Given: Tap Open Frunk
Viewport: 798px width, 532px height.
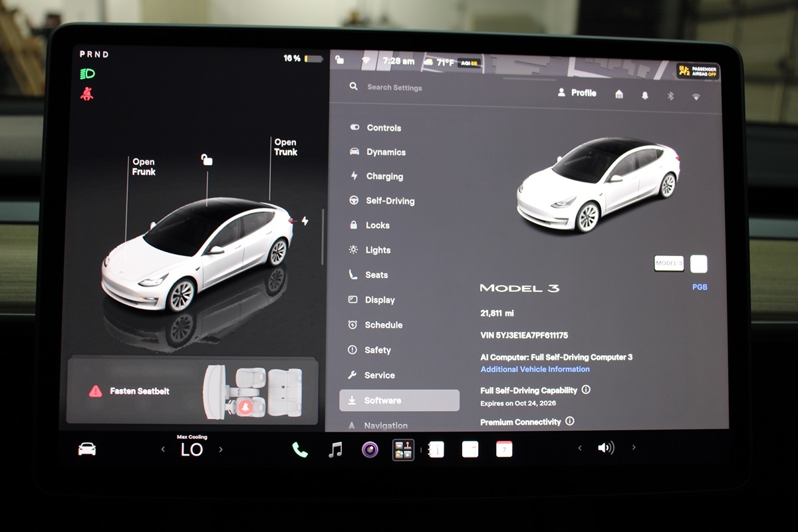Looking at the screenshot, I should pyautogui.click(x=144, y=167).
